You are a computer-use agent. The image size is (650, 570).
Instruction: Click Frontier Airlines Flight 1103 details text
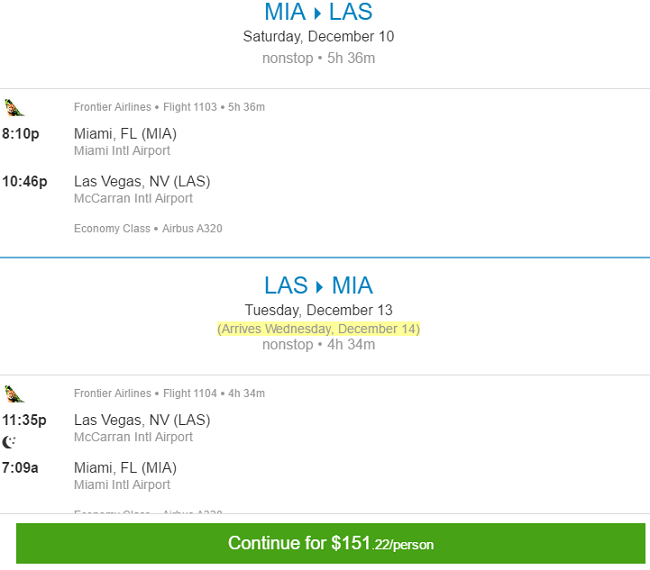pyautogui.click(x=169, y=107)
